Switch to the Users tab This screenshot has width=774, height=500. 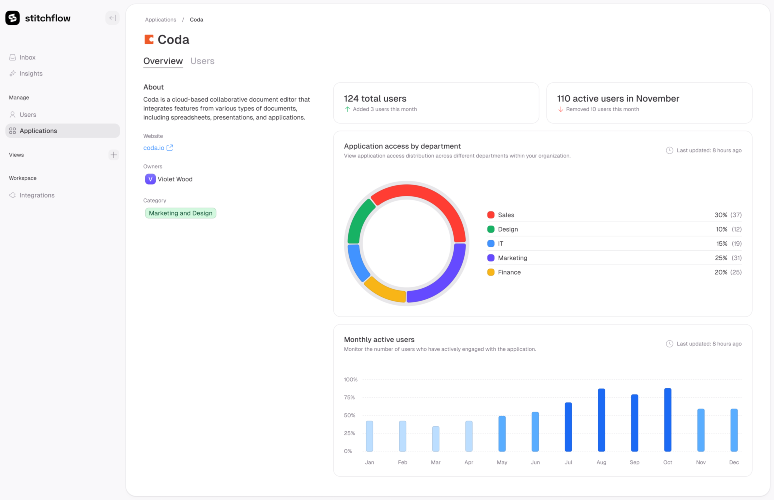click(x=202, y=61)
